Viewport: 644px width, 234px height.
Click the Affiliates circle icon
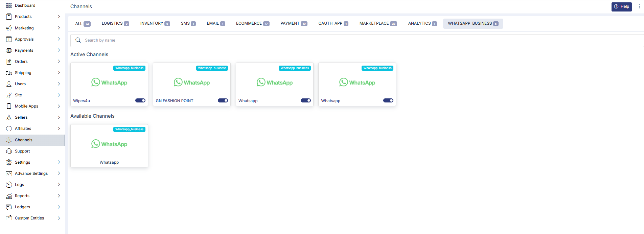(x=9, y=128)
